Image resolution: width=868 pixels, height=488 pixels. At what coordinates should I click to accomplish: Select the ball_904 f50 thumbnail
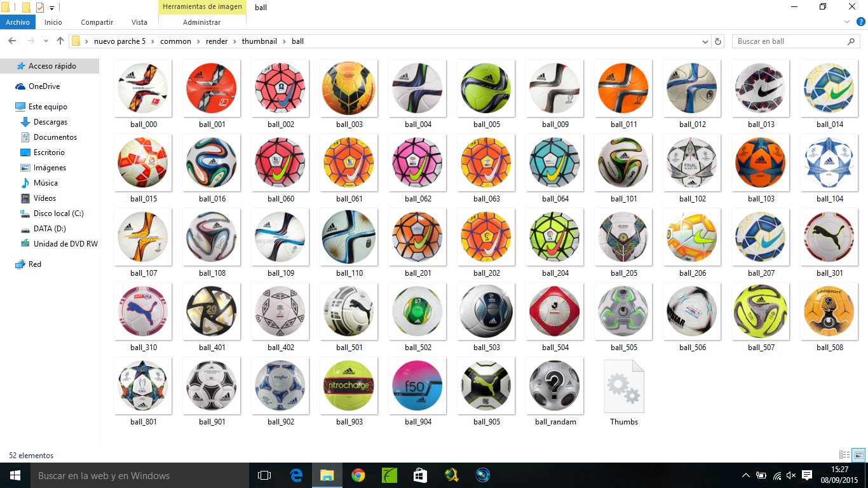(x=417, y=386)
